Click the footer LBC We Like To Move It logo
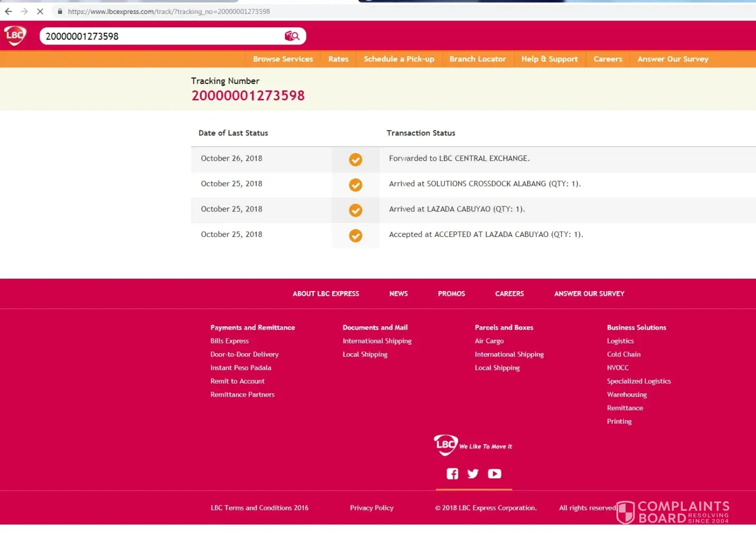This screenshot has height=535, width=756. [x=473, y=445]
